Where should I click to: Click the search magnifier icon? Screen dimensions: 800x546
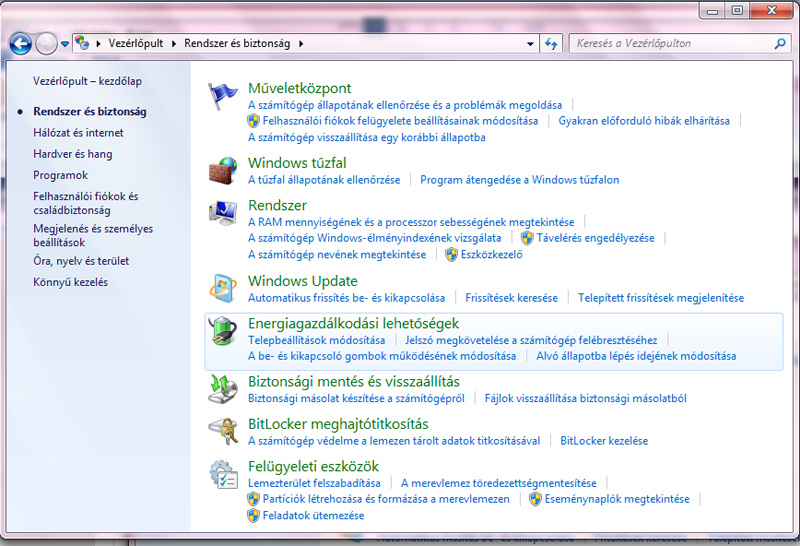(x=780, y=44)
